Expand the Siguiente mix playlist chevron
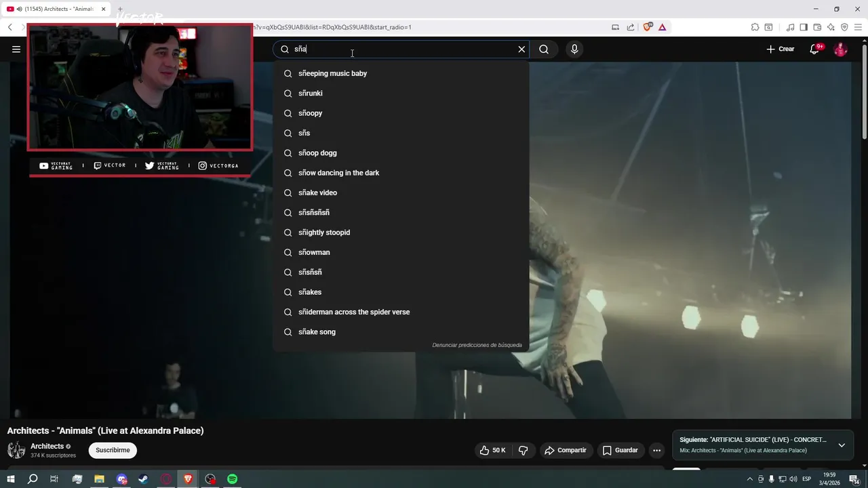Viewport: 868px width, 488px height. point(842,445)
